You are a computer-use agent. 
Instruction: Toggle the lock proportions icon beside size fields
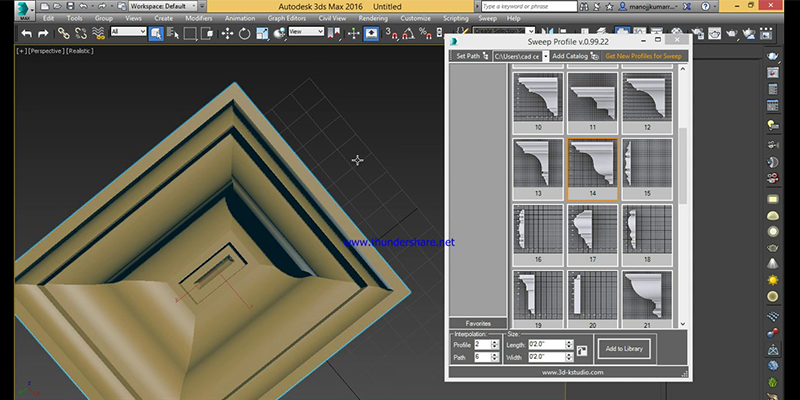(582, 351)
